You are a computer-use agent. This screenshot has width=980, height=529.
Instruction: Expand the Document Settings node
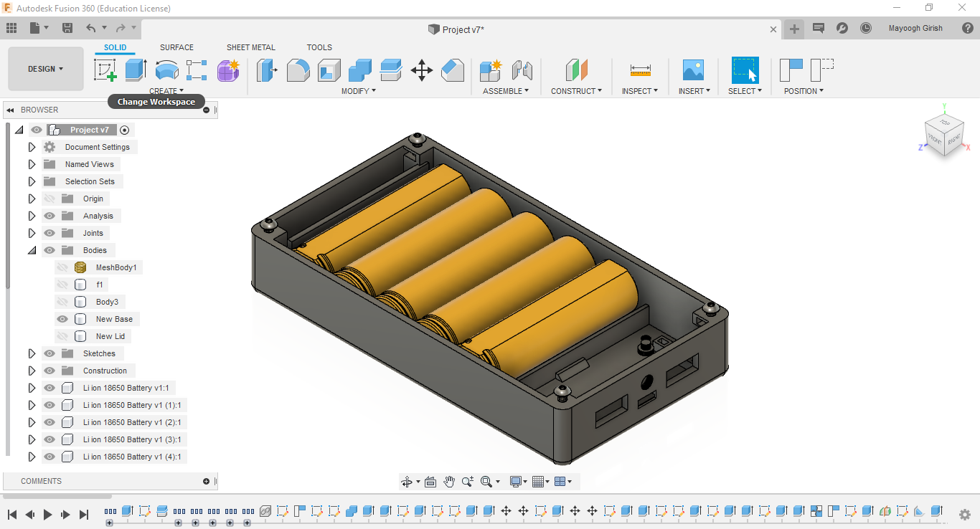click(32, 147)
